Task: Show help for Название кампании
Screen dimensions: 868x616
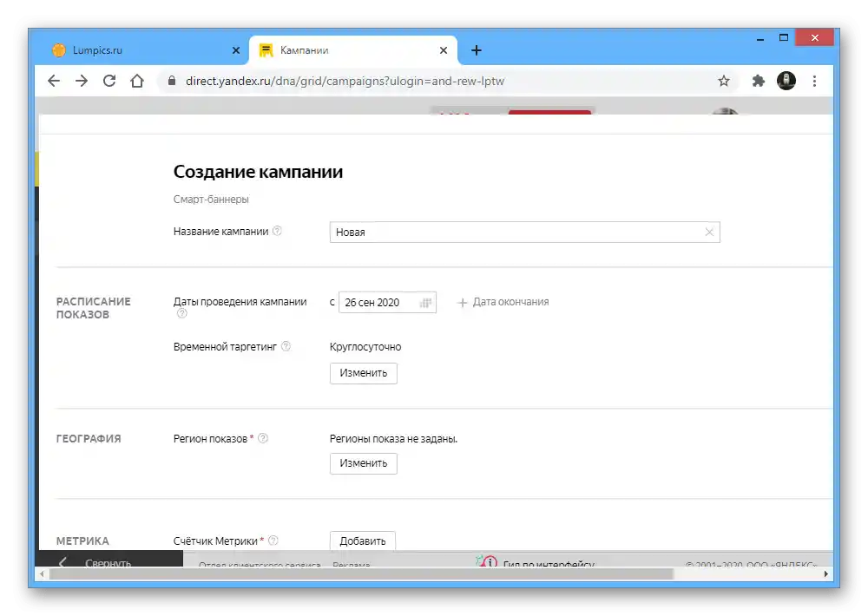Action: [278, 231]
